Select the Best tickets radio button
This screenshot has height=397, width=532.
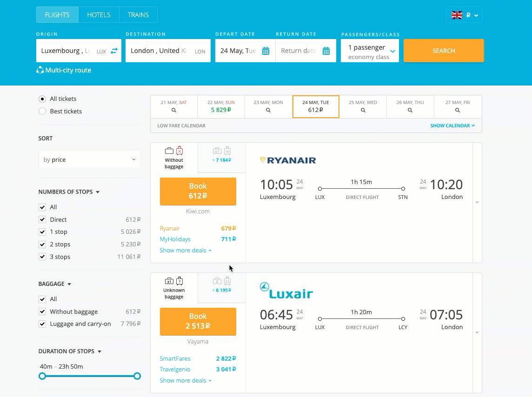coord(42,111)
